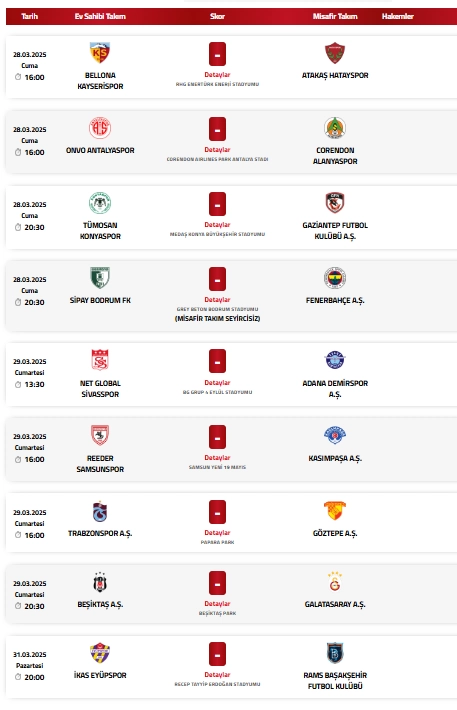Click the Trabzonspor A.Ş. logo
Screen dimensions: 457x710
click(100, 512)
